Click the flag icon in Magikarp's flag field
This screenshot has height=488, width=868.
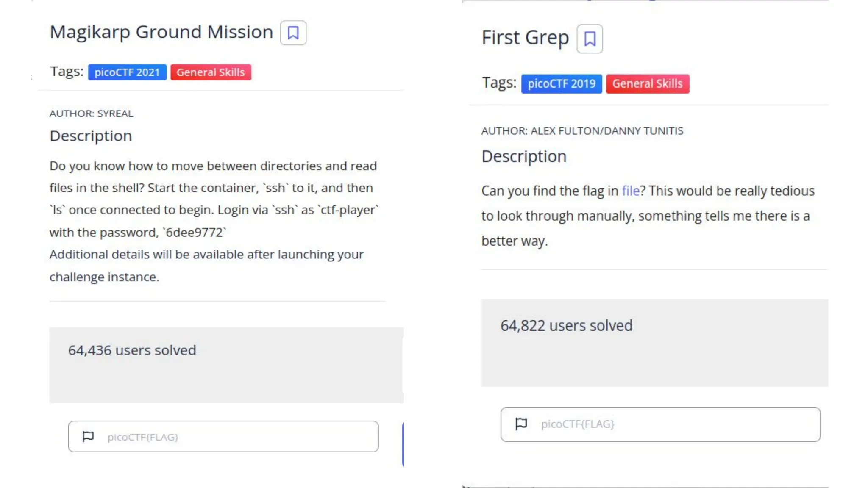tap(88, 436)
